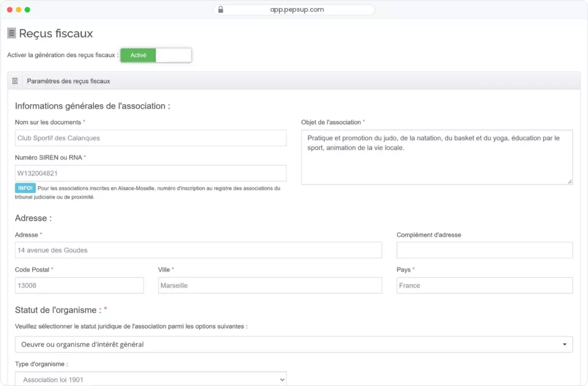Screen dimensions: 588x386
Task: Click the Statut de l'organisme heading
Action: tap(58, 310)
